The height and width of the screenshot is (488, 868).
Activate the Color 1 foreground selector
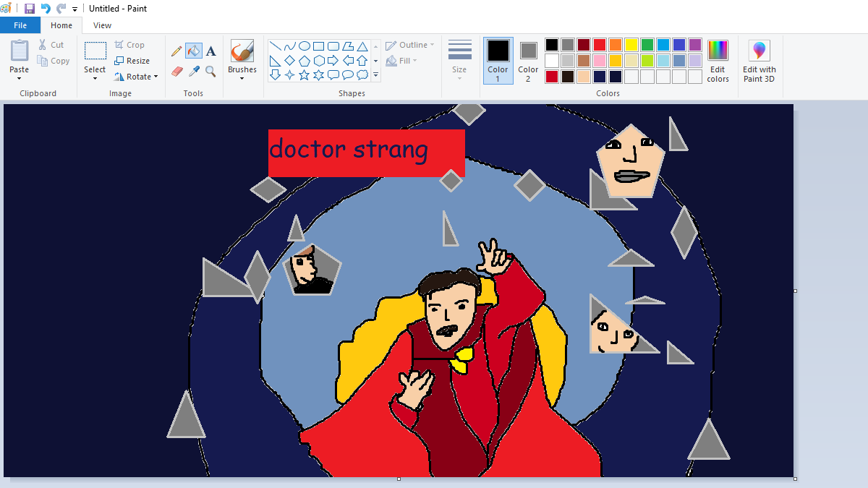click(x=498, y=61)
